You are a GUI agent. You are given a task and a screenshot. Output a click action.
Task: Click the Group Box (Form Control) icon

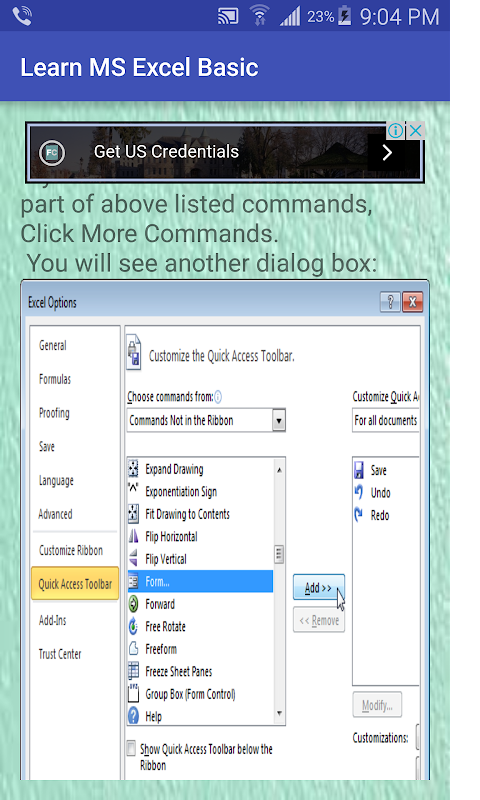click(133, 693)
